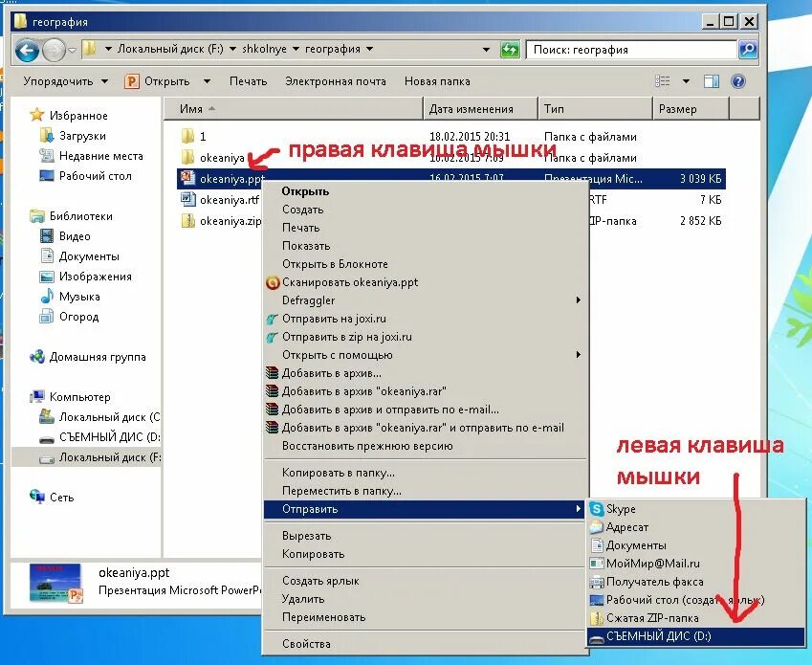Click the Избранное star icon
Screen dimensions: 812x665
36,115
